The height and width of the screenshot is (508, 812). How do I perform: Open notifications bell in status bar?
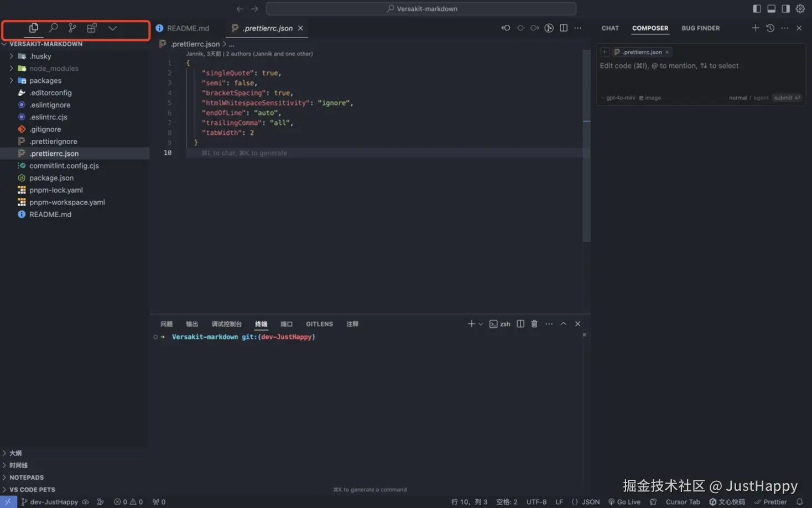click(x=799, y=502)
